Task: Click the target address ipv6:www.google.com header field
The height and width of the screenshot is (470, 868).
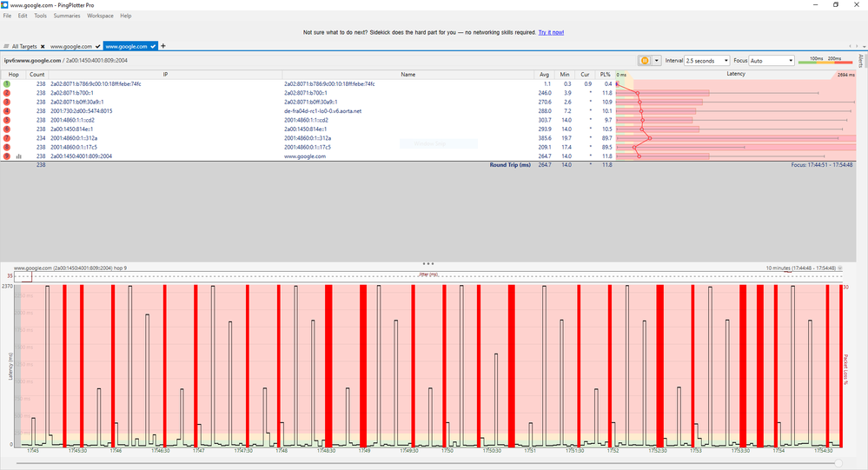Action: tap(65, 60)
